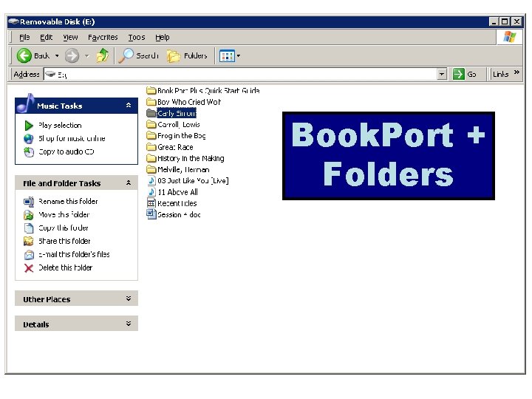Select the Great Race folder name

click(175, 147)
